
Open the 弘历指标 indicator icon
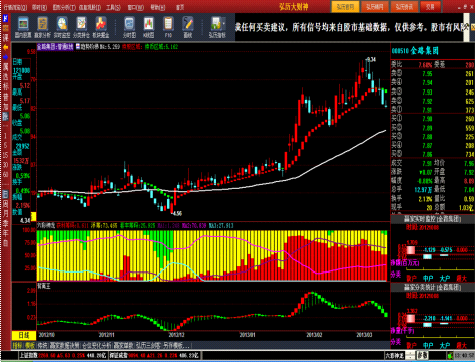pos(217,27)
